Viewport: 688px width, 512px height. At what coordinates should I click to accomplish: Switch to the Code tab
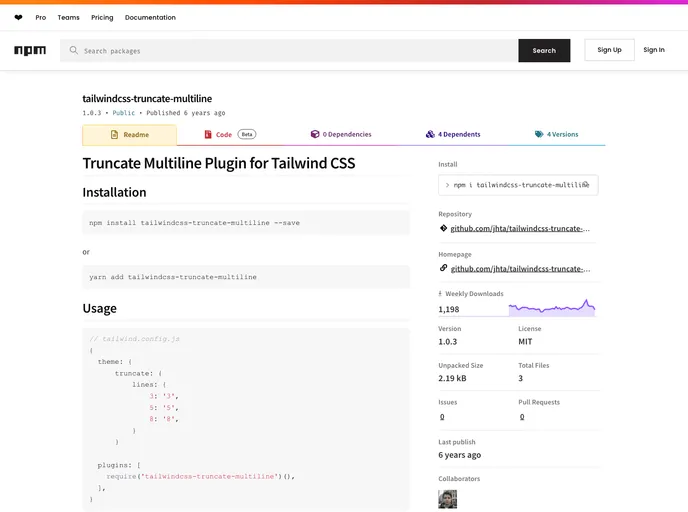pos(230,134)
